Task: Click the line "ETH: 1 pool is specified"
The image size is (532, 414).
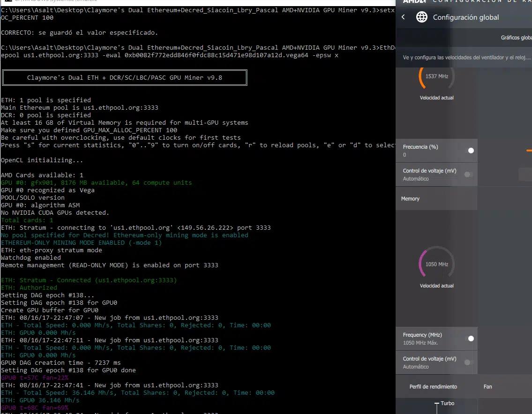Action: [x=46, y=100]
